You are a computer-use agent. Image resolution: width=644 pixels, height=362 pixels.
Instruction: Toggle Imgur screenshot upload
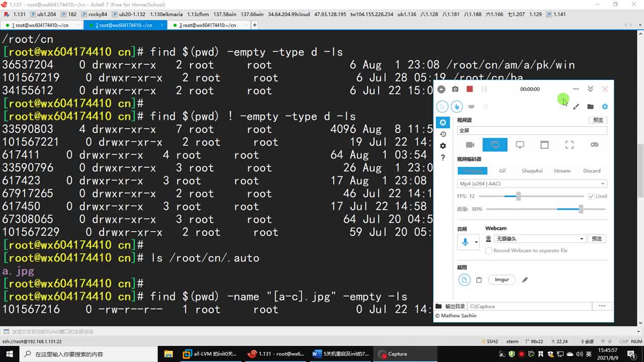502,280
